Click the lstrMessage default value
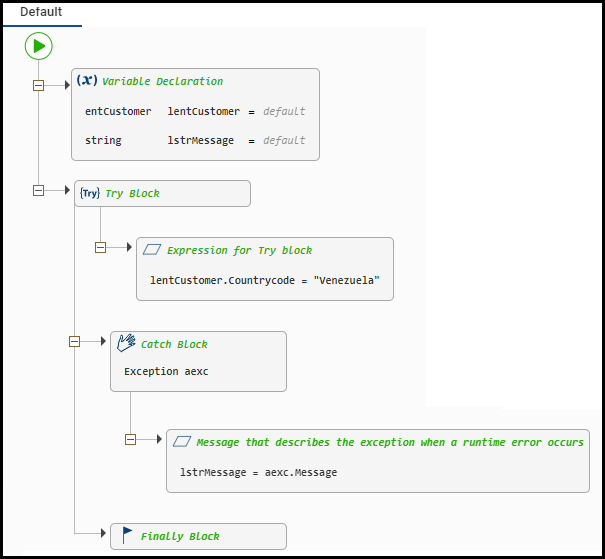 coord(284,140)
